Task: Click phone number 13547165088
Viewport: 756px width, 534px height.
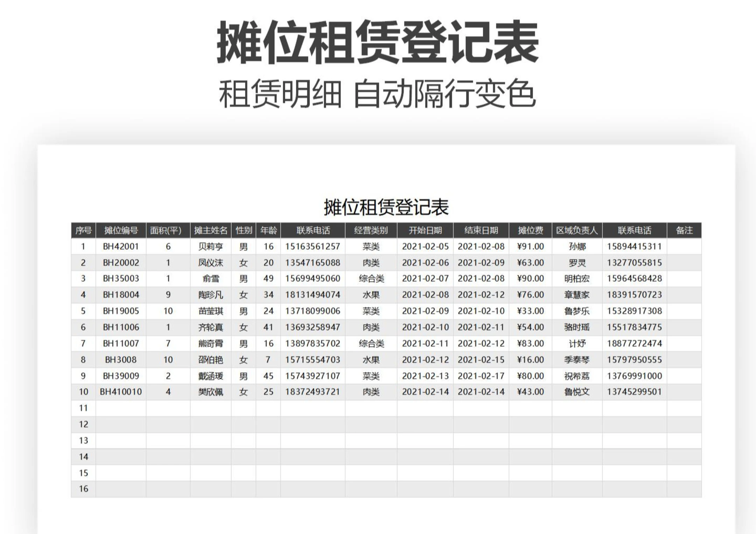Action: (312, 263)
